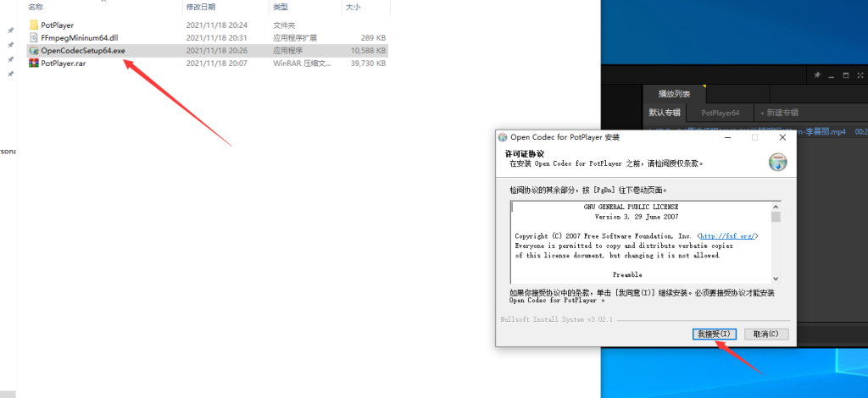The image size is (868, 398).
Task: Click the 39,730 KB size cell
Action: tap(370, 63)
